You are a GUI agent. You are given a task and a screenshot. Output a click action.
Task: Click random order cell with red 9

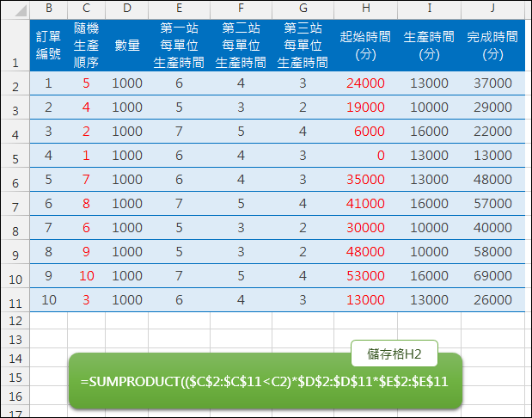[86, 252]
